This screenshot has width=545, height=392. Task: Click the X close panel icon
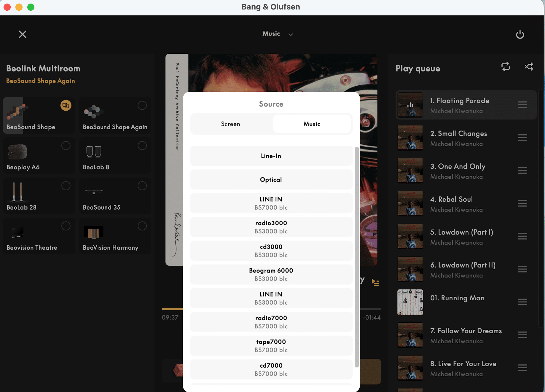pos(23,34)
